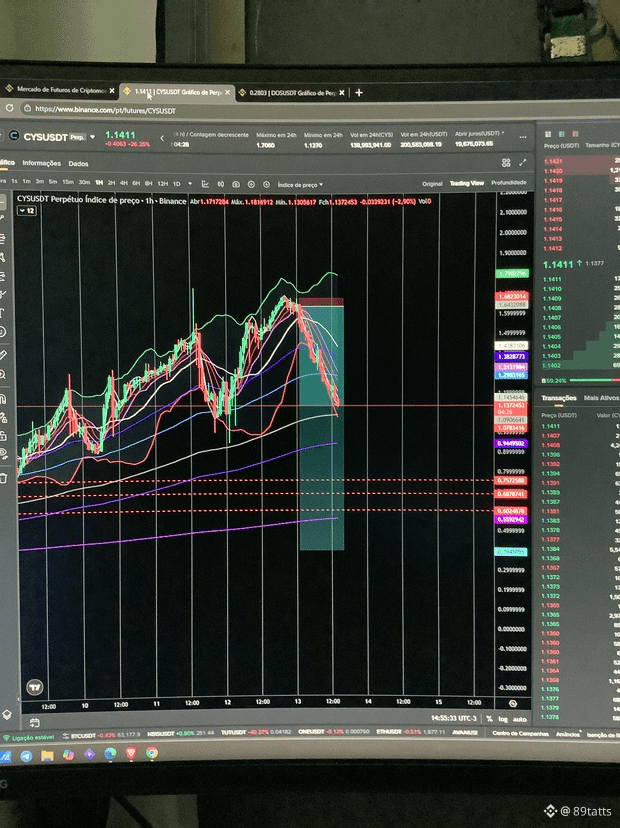The image size is (620, 828).
Task: Open chart time-axis settings gear
Action: 512,703
